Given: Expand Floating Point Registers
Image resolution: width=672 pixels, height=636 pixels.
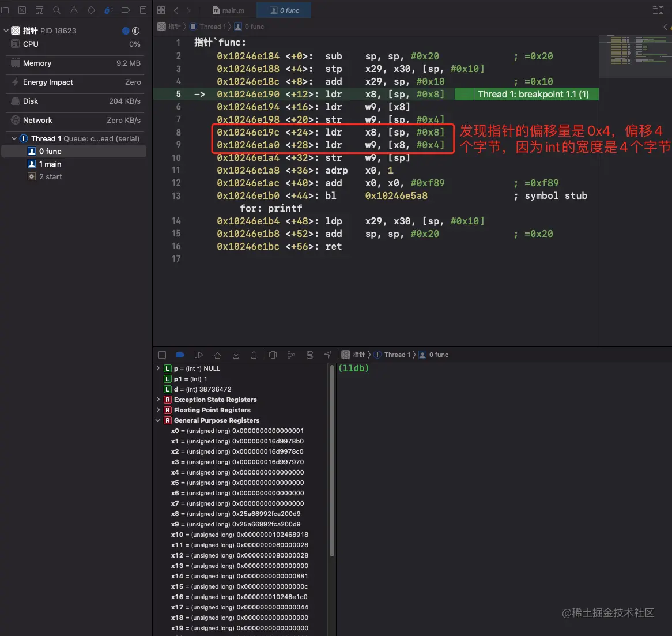Looking at the screenshot, I should [158, 410].
